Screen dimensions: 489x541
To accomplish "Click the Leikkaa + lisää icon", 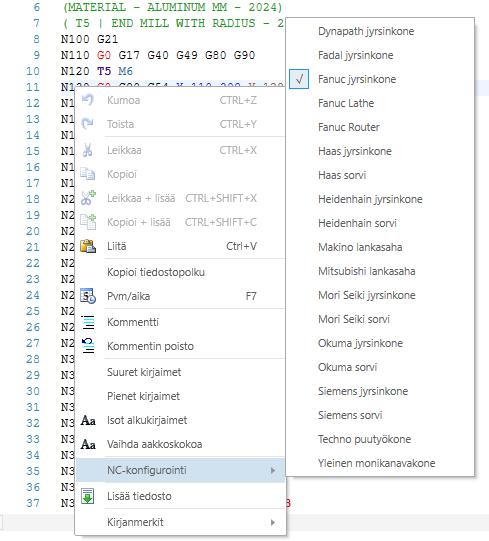I will pos(88,198).
